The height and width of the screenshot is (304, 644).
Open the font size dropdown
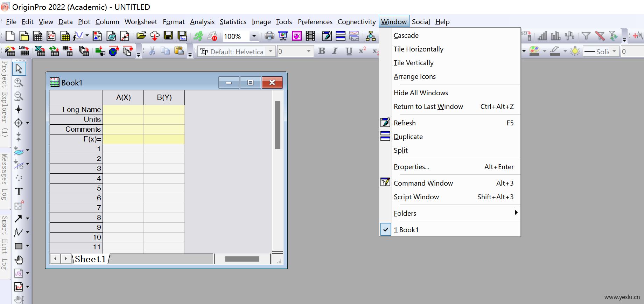click(308, 51)
